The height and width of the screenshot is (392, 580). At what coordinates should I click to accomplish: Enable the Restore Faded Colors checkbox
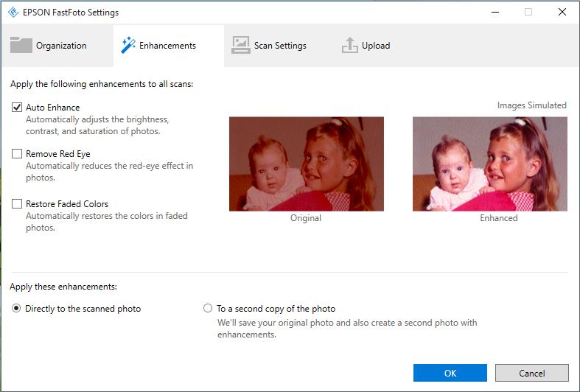click(x=17, y=204)
